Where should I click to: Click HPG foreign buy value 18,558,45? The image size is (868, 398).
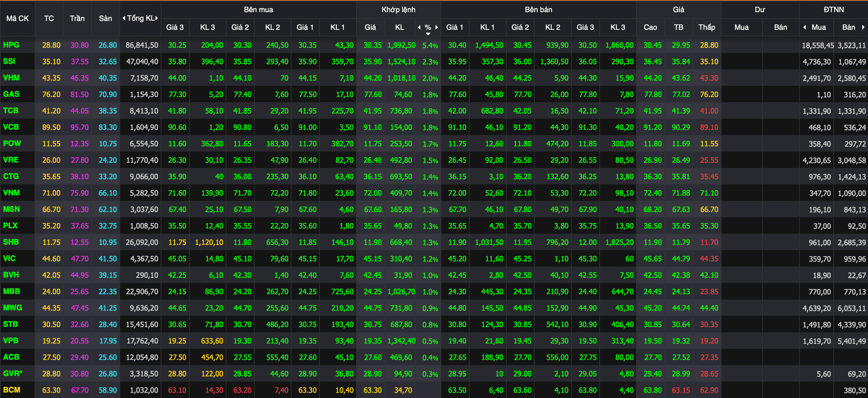tap(818, 46)
